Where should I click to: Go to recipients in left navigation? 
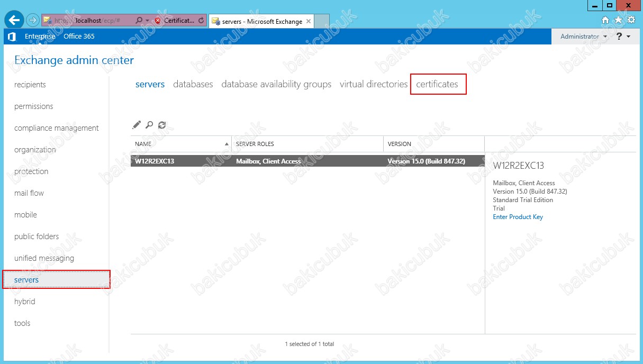tap(30, 85)
